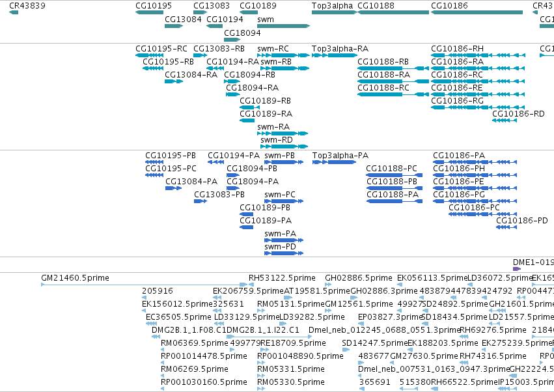The height and width of the screenshot is (392, 554).
Task: Click transcript CG10186-RG
Action: pos(478,107)
